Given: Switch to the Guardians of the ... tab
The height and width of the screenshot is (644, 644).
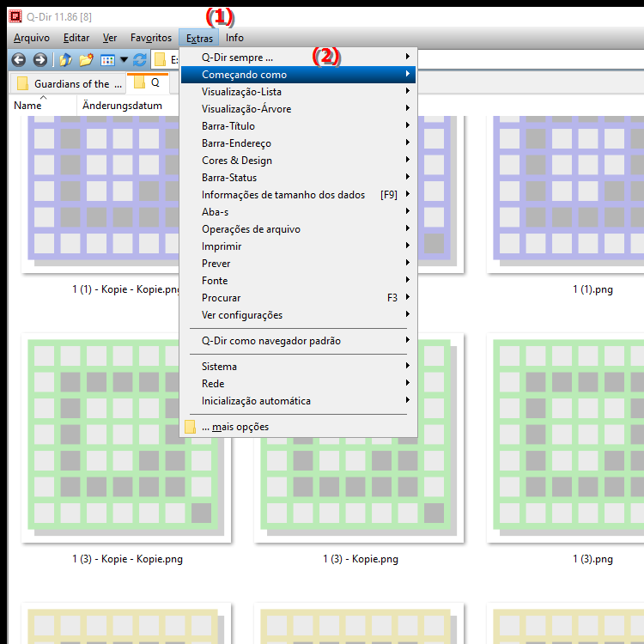Looking at the screenshot, I should point(68,84).
